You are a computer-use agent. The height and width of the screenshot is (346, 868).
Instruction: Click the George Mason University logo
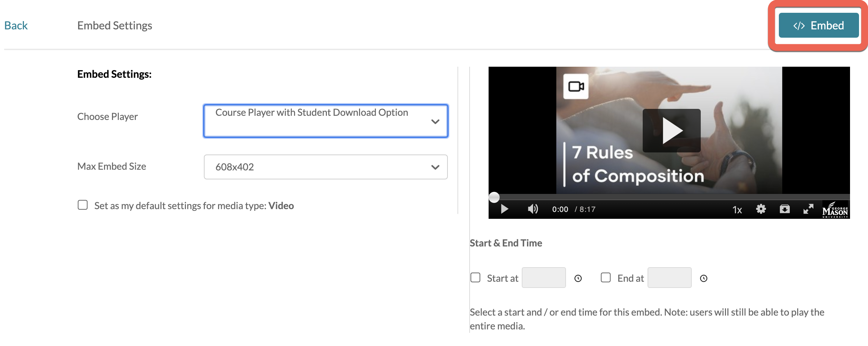835,210
